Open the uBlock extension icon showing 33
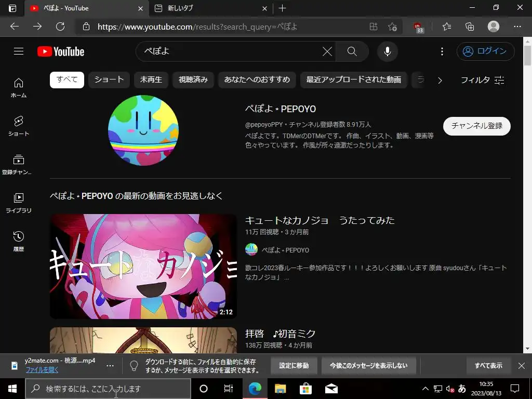This screenshot has width=532, height=399. (418, 27)
